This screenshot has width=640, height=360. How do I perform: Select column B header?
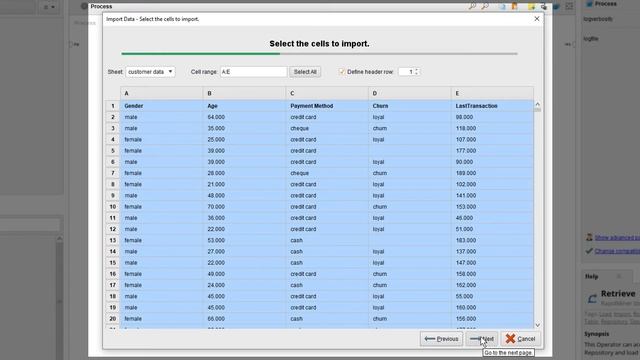[x=244, y=93]
